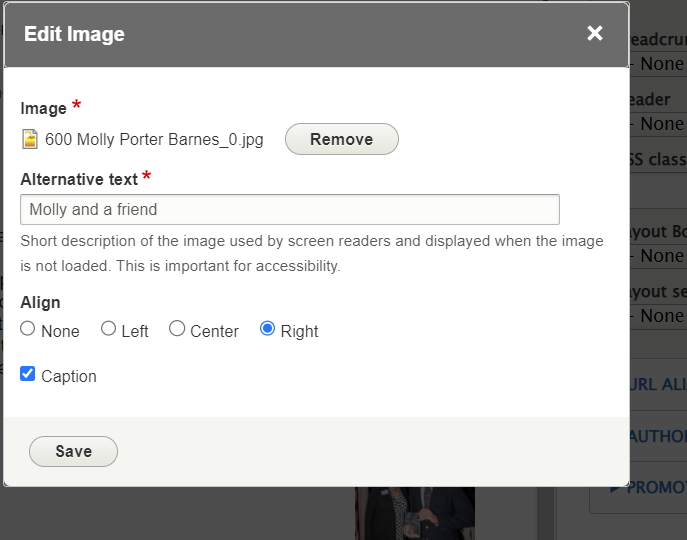Uncheck the Caption checkbox

point(28,374)
